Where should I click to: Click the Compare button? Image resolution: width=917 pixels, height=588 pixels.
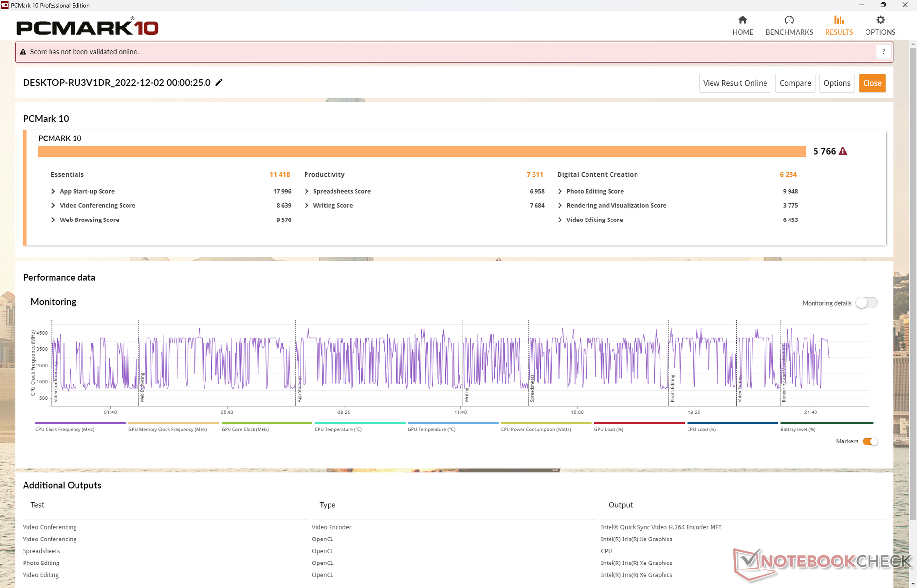[x=795, y=83]
